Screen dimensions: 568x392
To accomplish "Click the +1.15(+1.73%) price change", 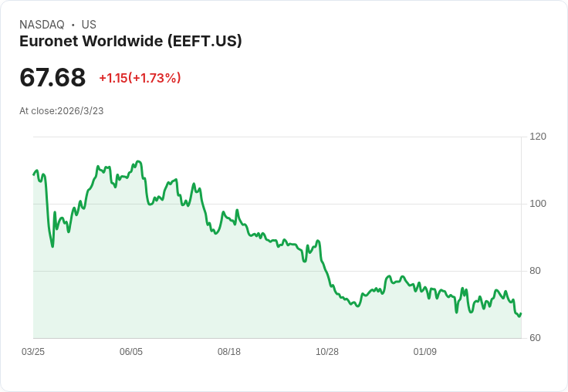I will tap(140, 78).
